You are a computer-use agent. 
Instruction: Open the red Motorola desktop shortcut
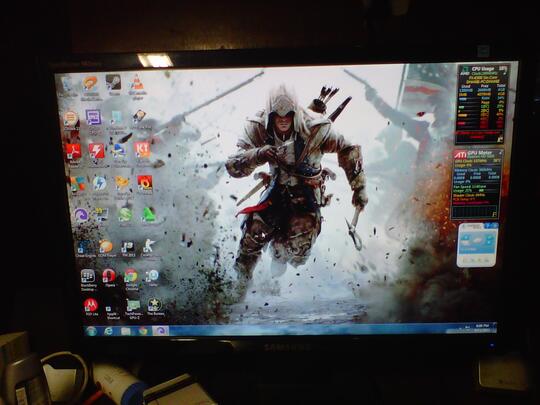[91, 307]
